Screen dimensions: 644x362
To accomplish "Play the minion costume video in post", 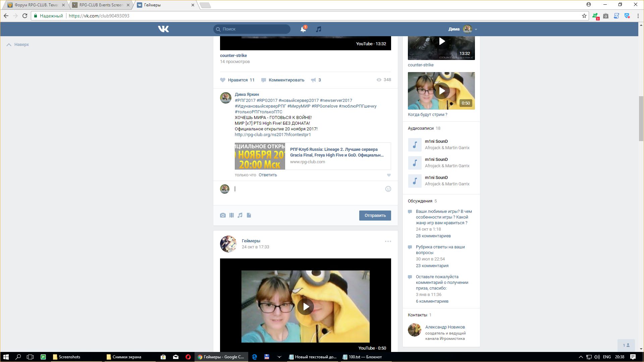I will point(305,306).
